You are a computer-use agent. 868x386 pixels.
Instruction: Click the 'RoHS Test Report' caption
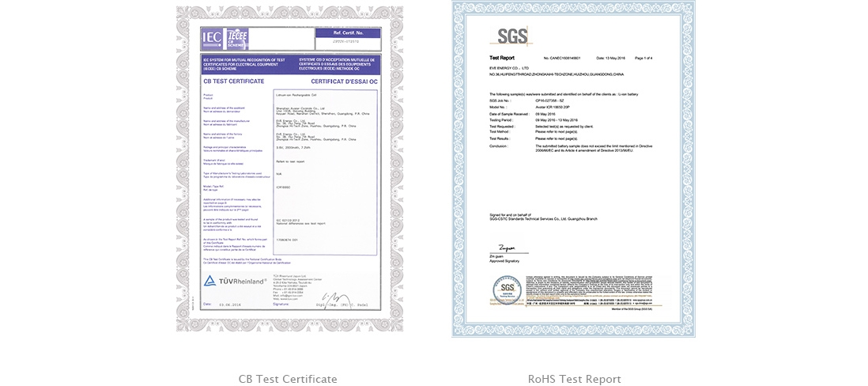(x=574, y=380)
